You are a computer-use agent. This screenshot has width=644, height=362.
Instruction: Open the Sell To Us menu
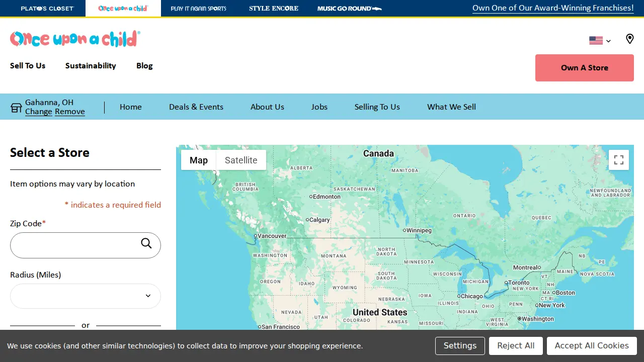pos(28,66)
